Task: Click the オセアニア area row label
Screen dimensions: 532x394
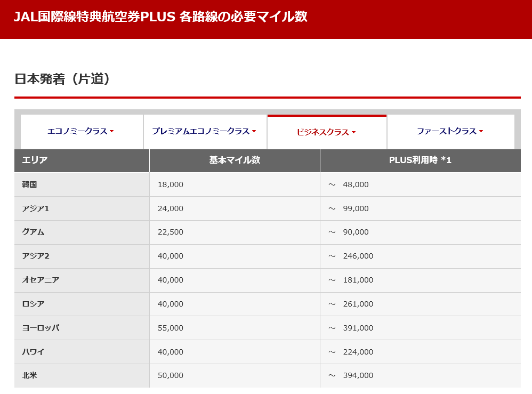Action: (41, 280)
